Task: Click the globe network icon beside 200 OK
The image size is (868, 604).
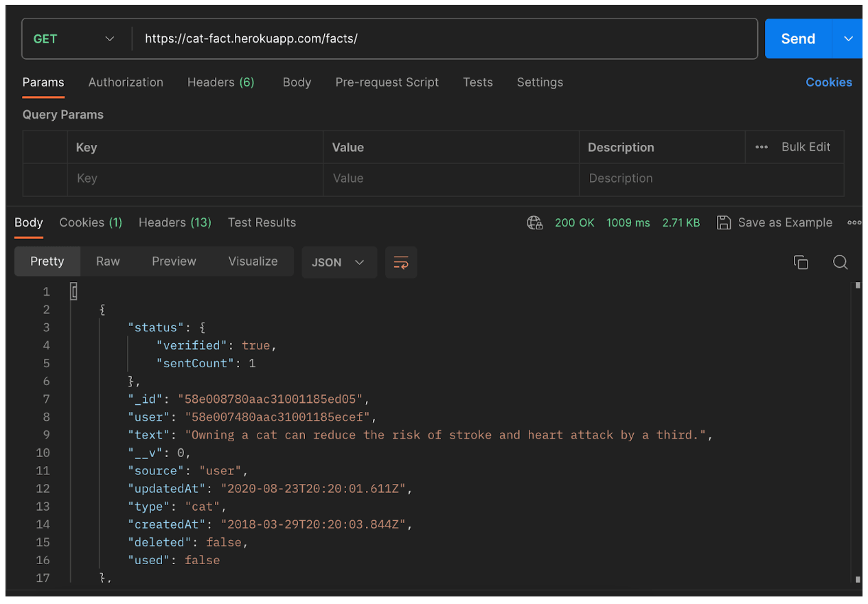Action: pos(534,222)
